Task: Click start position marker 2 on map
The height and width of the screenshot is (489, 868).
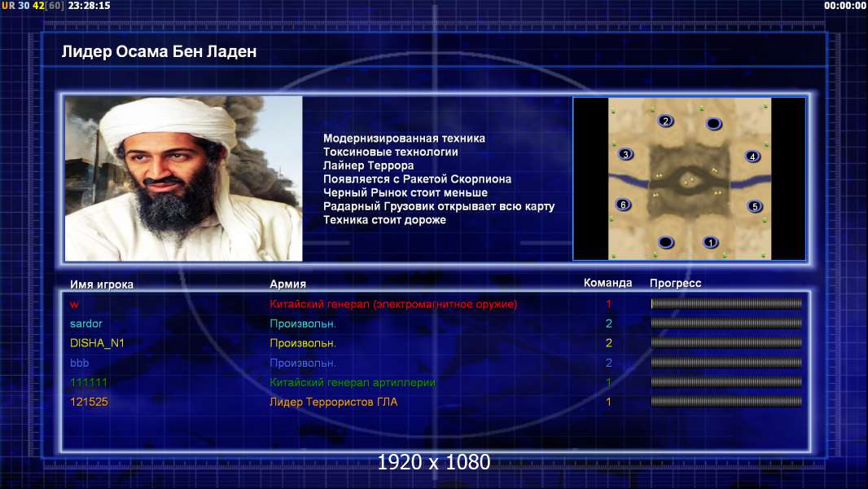Action: (665, 121)
